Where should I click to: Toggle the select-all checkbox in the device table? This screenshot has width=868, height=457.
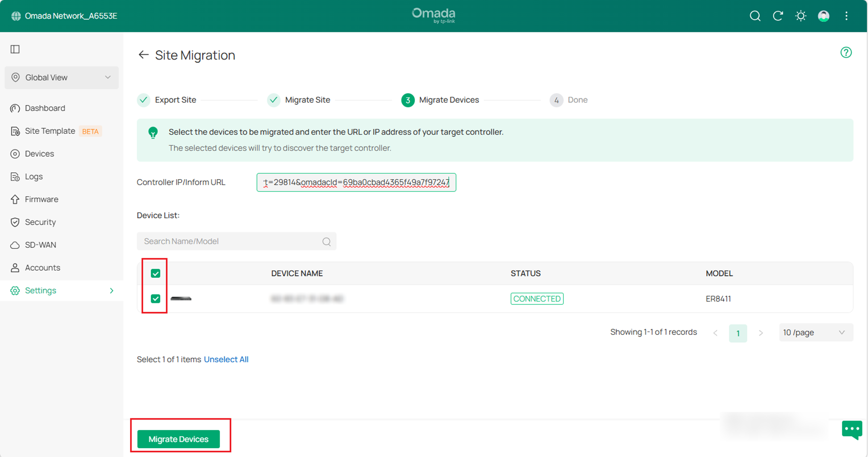[x=155, y=274]
